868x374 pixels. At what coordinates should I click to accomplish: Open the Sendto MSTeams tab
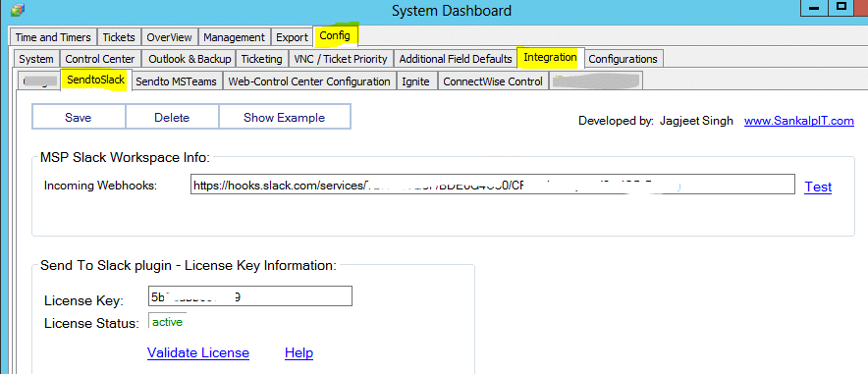tap(176, 81)
